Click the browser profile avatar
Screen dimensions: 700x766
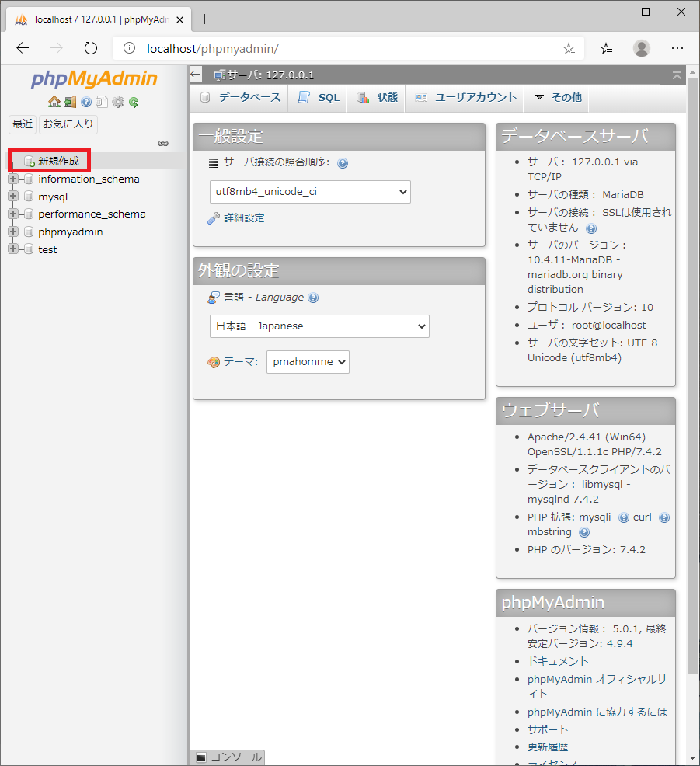[x=642, y=48]
